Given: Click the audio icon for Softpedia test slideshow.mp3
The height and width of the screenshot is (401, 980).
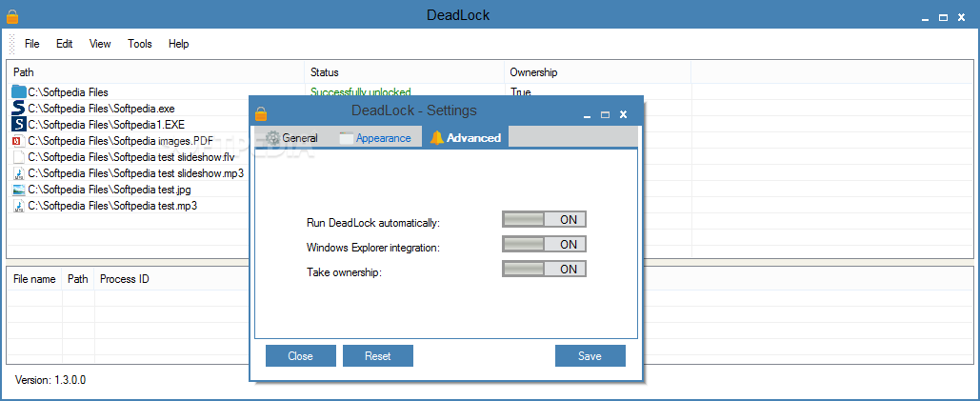Looking at the screenshot, I should point(19,173).
